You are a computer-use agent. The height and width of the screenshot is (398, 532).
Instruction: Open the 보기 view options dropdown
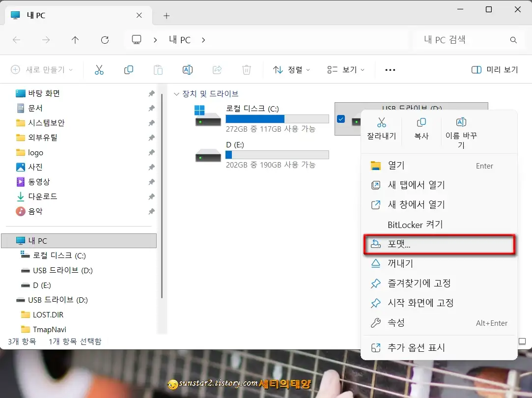[x=345, y=70]
